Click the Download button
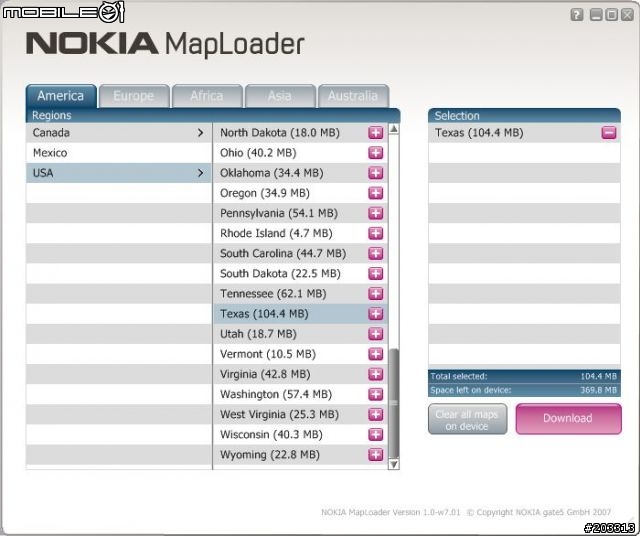 point(568,418)
